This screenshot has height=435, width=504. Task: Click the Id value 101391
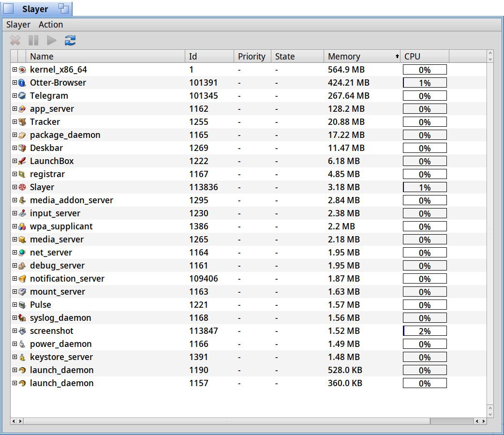[x=204, y=83]
